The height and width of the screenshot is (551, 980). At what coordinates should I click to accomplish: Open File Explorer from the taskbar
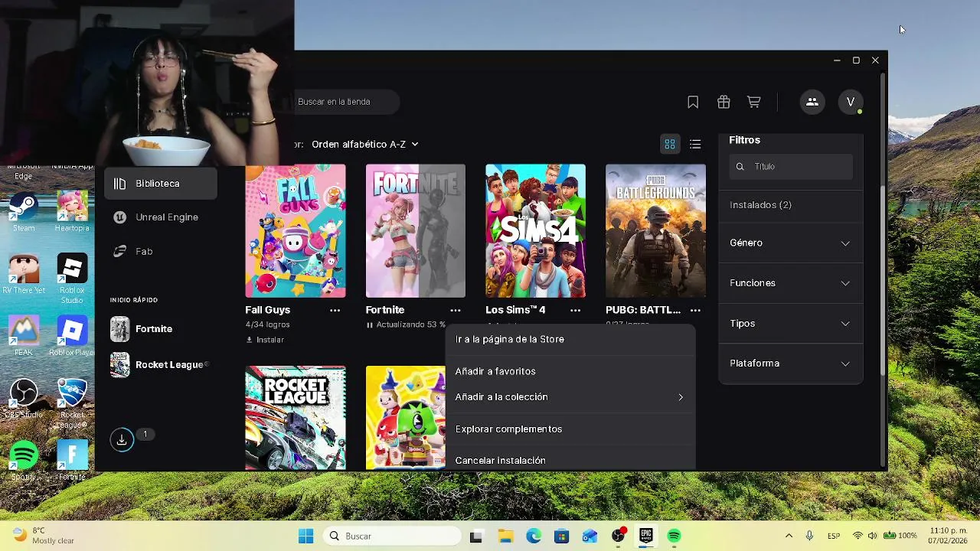(505, 536)
